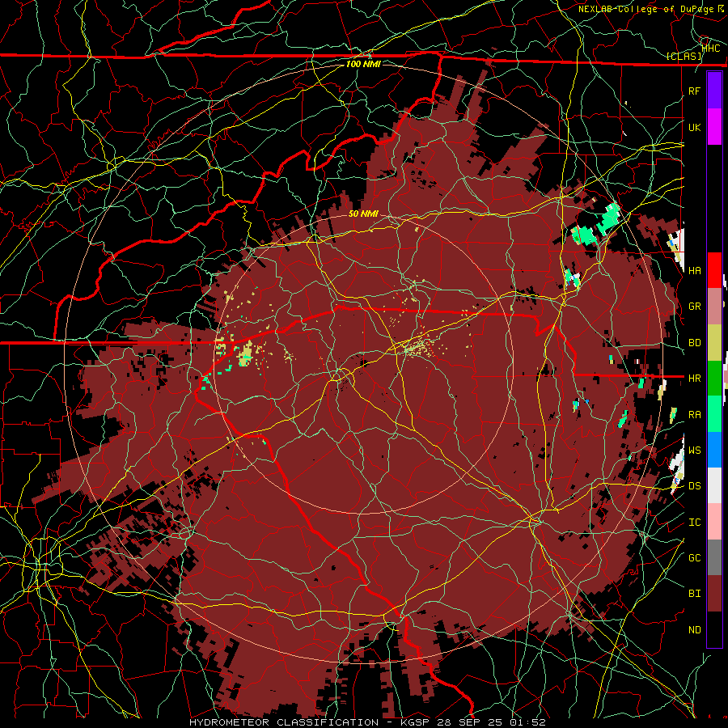Click the GR legend label
Viewport: 728px width, 728px height.
pyautogui.click(x=694, y=307)
